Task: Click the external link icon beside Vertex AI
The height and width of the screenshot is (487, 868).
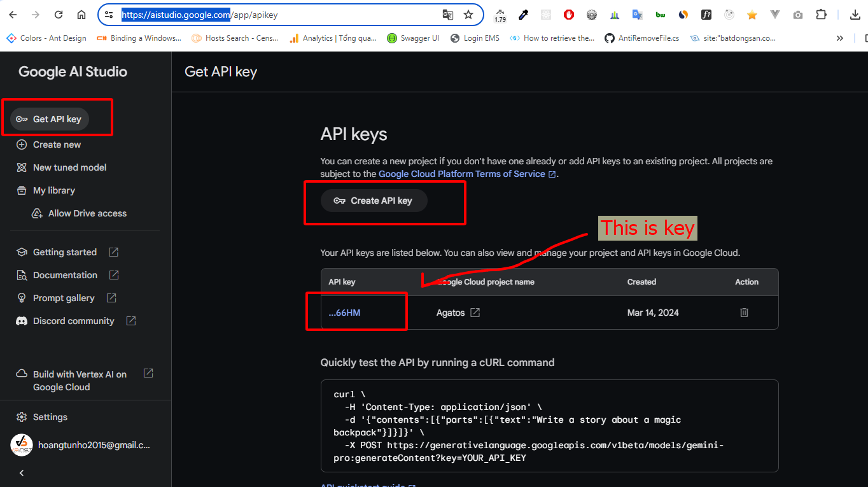Action: (x=148, y=373)
